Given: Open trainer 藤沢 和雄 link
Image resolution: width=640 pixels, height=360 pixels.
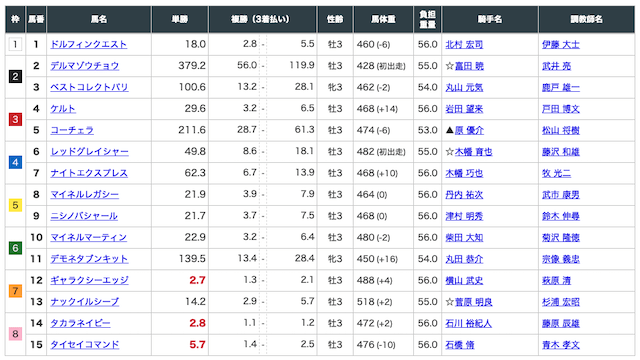Looking at the screenshot, I should point(561,152).
